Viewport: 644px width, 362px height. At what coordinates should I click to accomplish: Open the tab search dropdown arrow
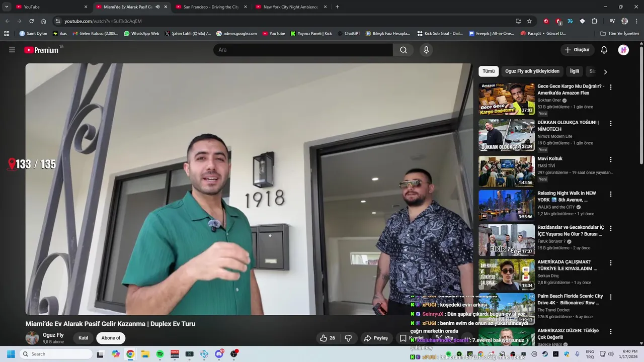coord(7,7)
